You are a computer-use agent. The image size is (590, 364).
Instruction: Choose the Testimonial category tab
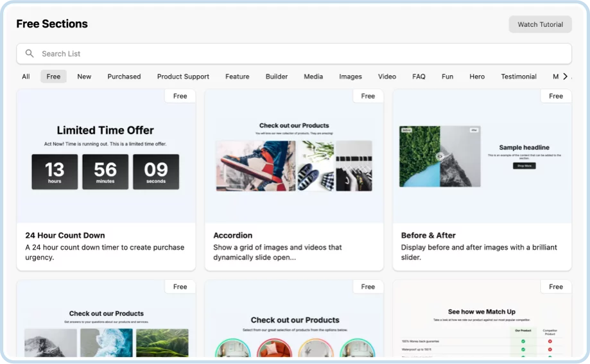(x=519, y=76)
